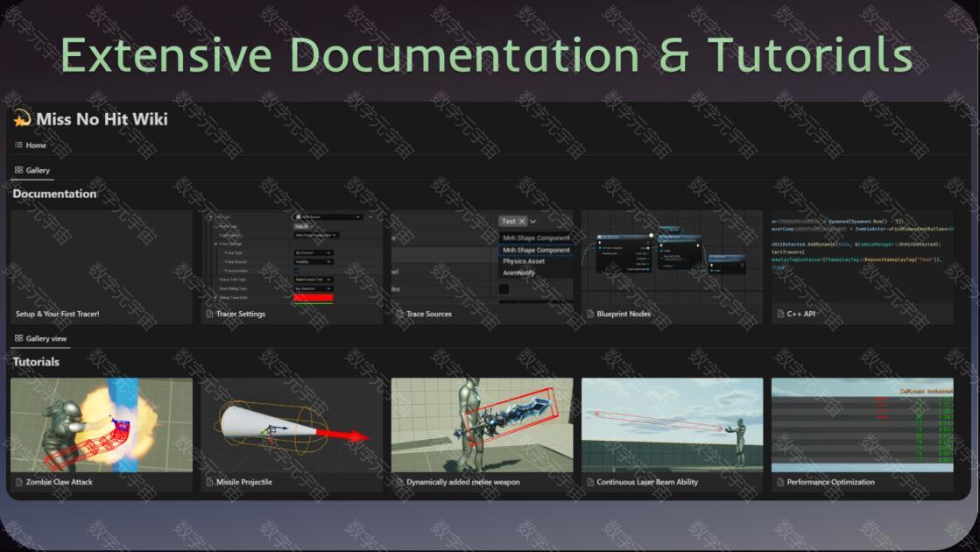The height and width of the screenshot is (552, 980).
Task: Open the Performance Optimization profiler thumbnail
Action: tap(863, 424)
